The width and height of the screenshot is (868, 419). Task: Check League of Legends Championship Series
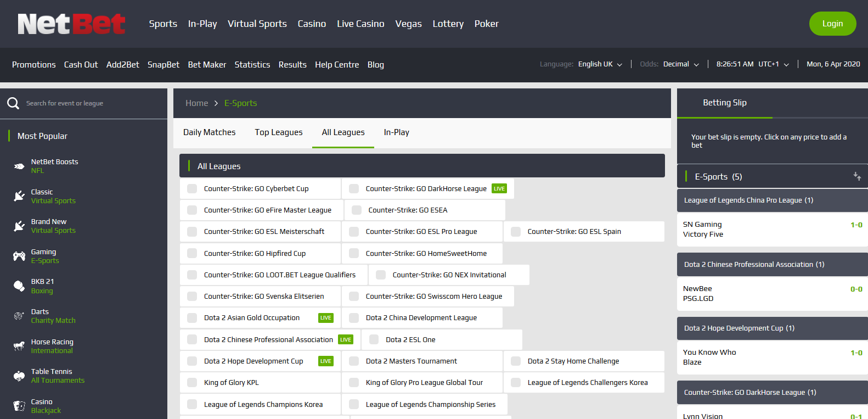click(x=354, y=404)
